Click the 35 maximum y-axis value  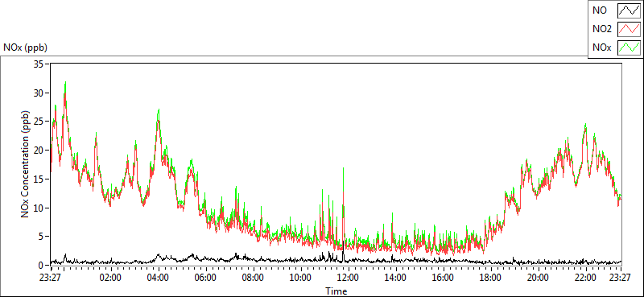point(39,64)
